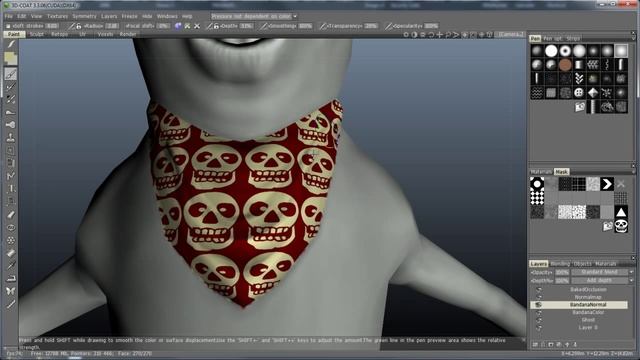Screen dimensions: 640x360
Task: Switch to the Sculpt room tab
Action: 36,34
